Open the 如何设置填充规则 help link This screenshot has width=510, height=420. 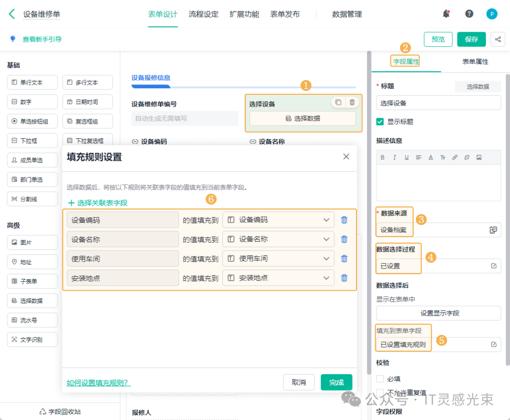coord(98,383)
